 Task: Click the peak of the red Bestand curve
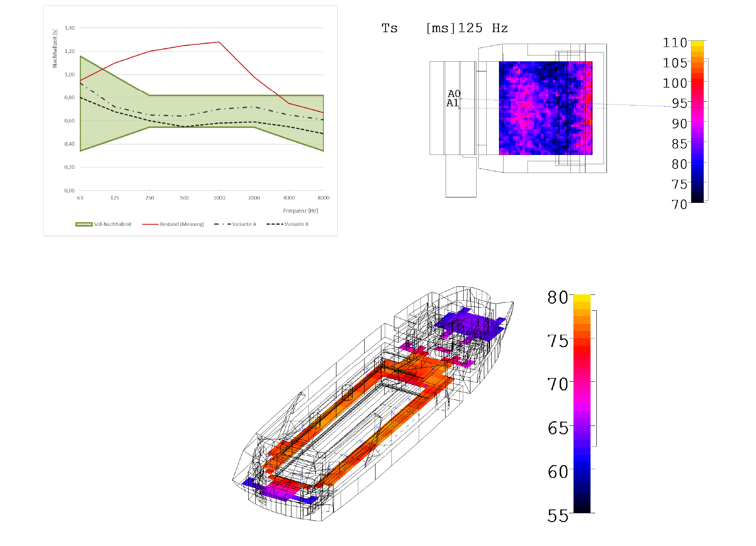pyautogui.click(x=219, y=42)
